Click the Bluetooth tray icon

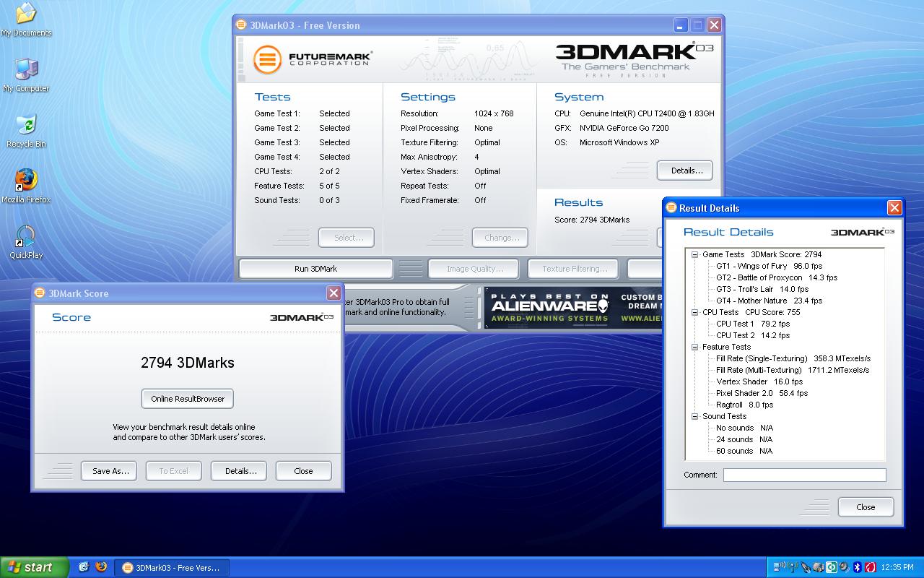point(858,567)
